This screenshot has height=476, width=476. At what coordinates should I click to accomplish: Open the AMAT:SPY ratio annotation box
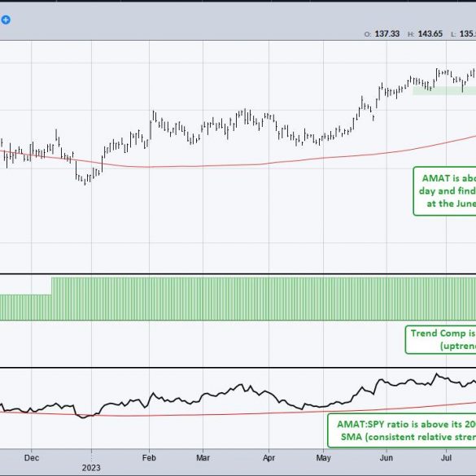(x=402, y=430)
